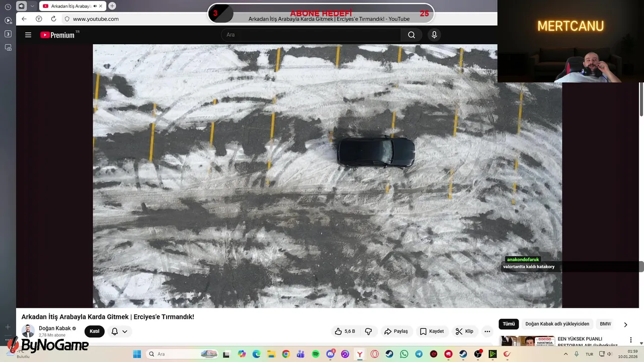The image size is (644, 362).
Task: Open Discord with 3 notifications
Action: (331, 354)
